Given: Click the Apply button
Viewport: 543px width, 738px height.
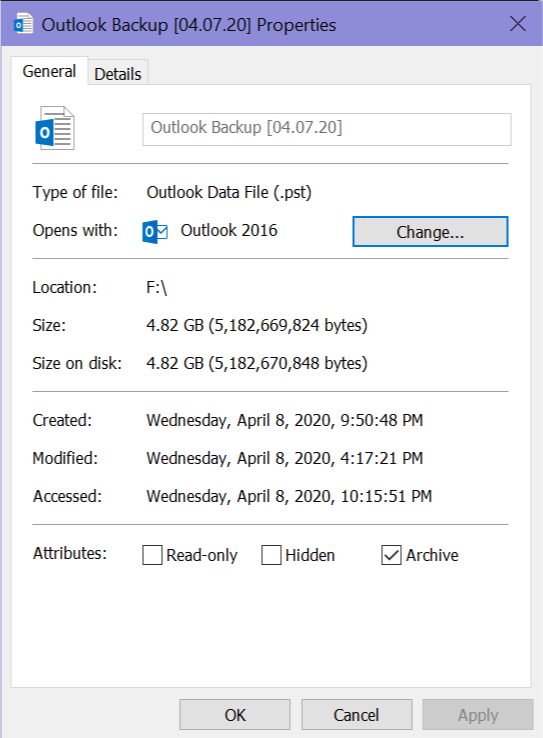Looking at the screenshot, I should (478, 714).
